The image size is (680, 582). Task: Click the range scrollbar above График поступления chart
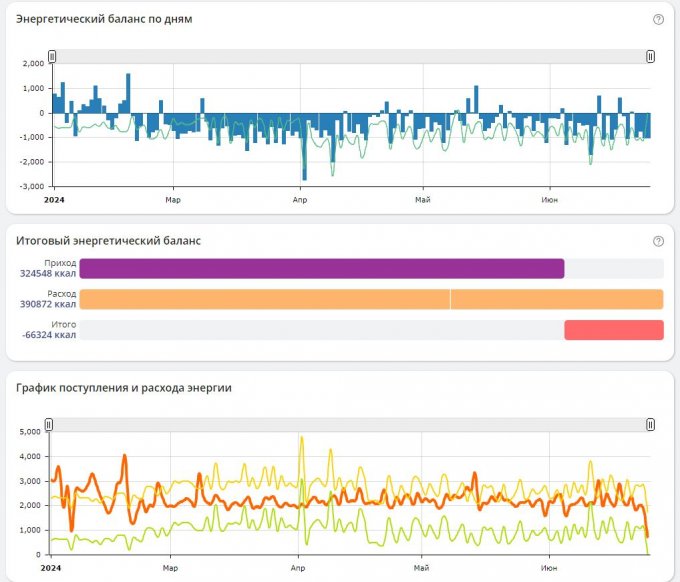click(x=350, y=425)
